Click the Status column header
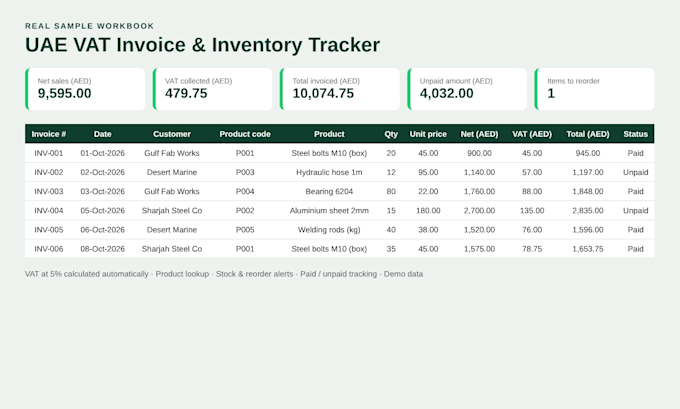The image size is (680, 409). point(635,134)
